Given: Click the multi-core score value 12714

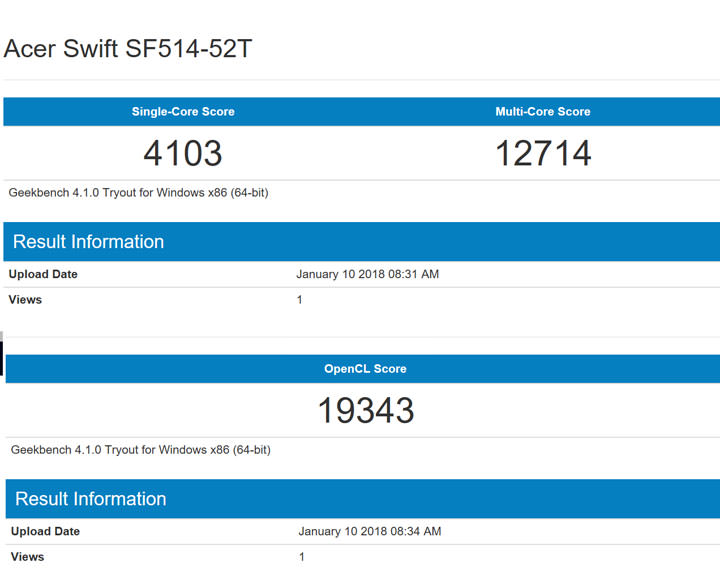Looking at the screenshot, I should coord(543,153).
